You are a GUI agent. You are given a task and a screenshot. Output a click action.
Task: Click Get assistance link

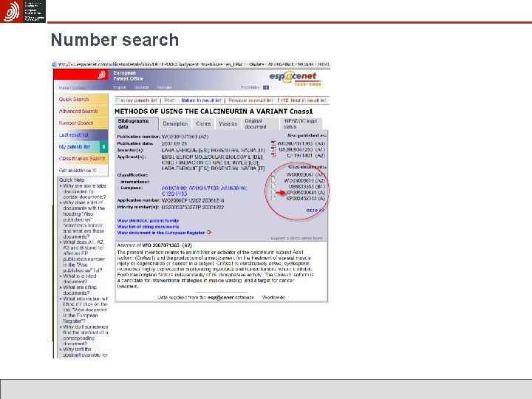tap(78, 171)
